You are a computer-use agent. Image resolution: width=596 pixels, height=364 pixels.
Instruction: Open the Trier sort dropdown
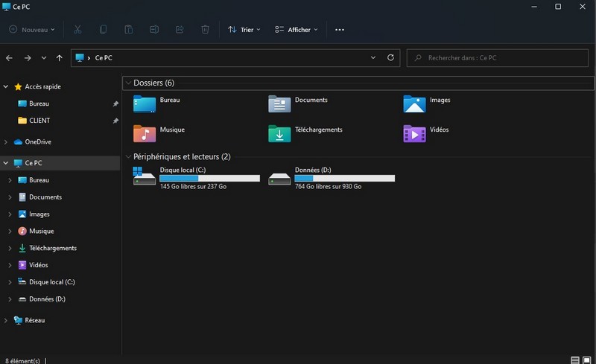click(x=244, y=30)
